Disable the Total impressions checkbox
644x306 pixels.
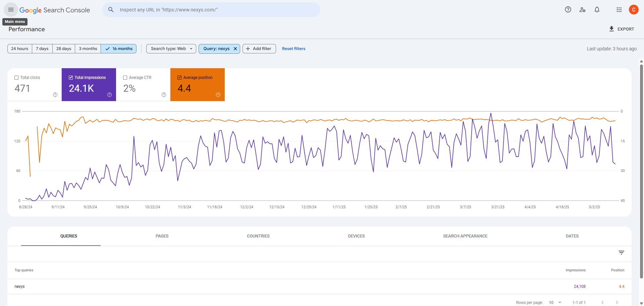[x=71, y=77]
